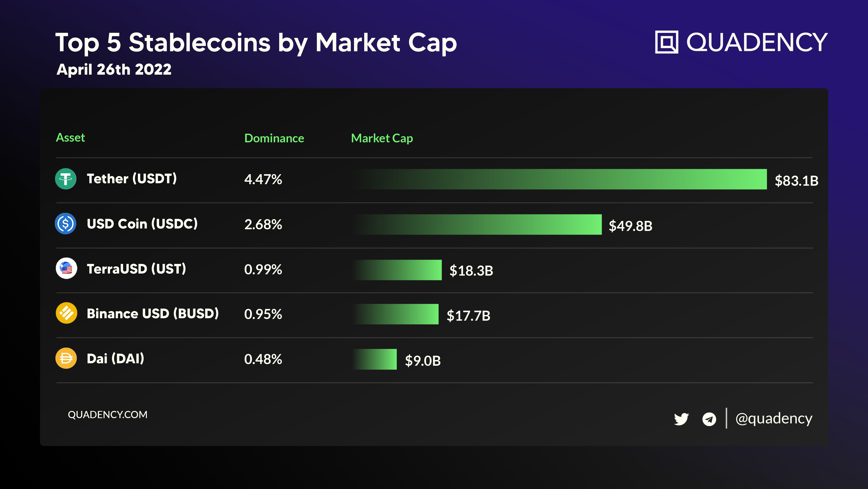Image resolution: width=868 pixels, height=489 pixels.
Task: Click the Tether (USDT) asset name
Action: click(x=132, y=179)
